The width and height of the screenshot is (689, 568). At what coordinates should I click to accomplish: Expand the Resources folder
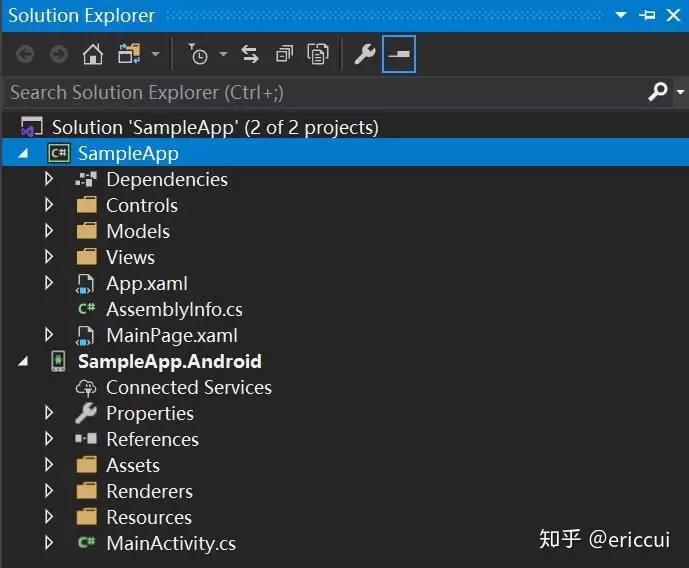(x=49, y=516)
